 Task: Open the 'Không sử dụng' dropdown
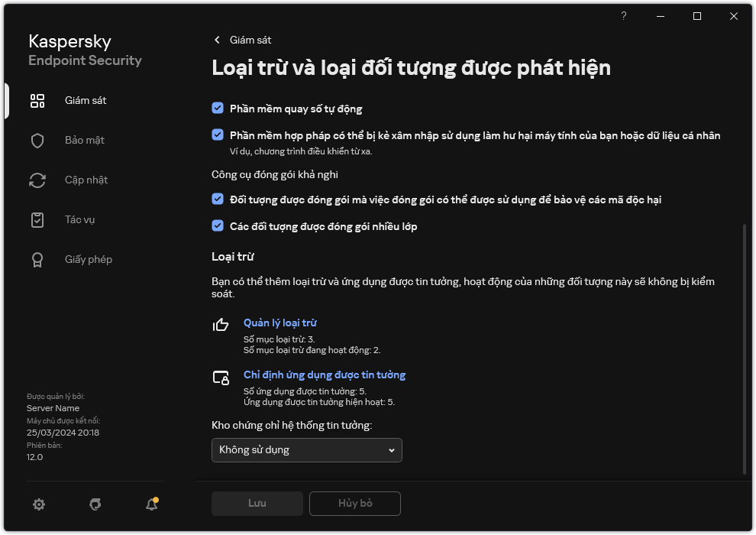click(306, 450)
